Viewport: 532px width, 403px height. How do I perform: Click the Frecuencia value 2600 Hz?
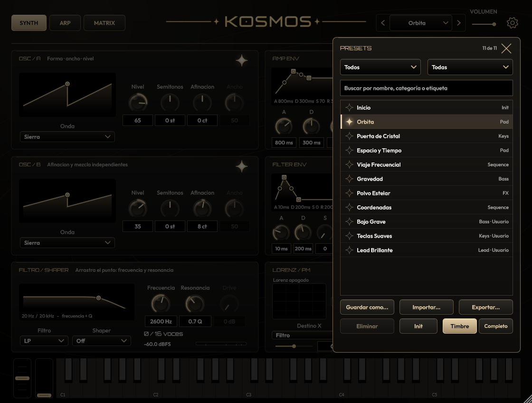(161, 322)
